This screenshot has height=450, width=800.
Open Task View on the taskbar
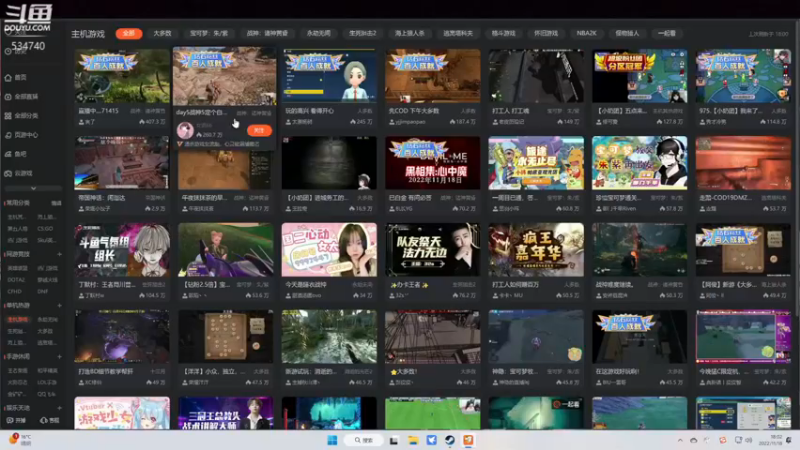pos(394,440)
